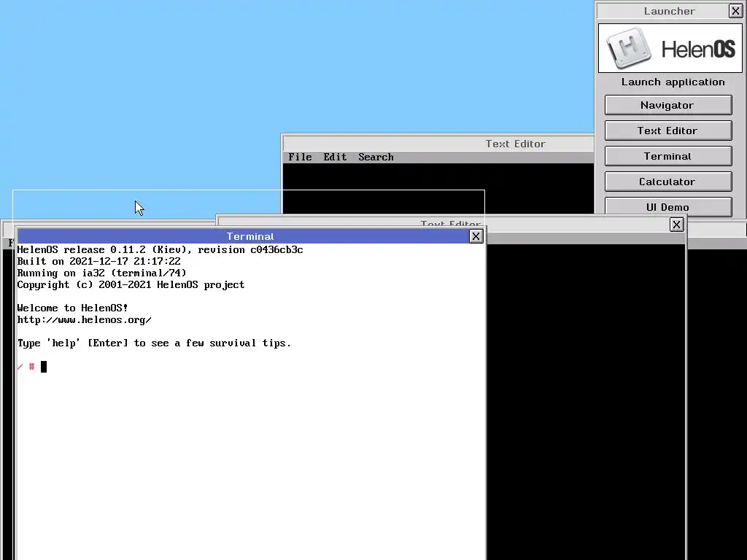747x560 pixels.
Task: Click the HelenOS release 0.11.2 line
Action: click(160, 250)
